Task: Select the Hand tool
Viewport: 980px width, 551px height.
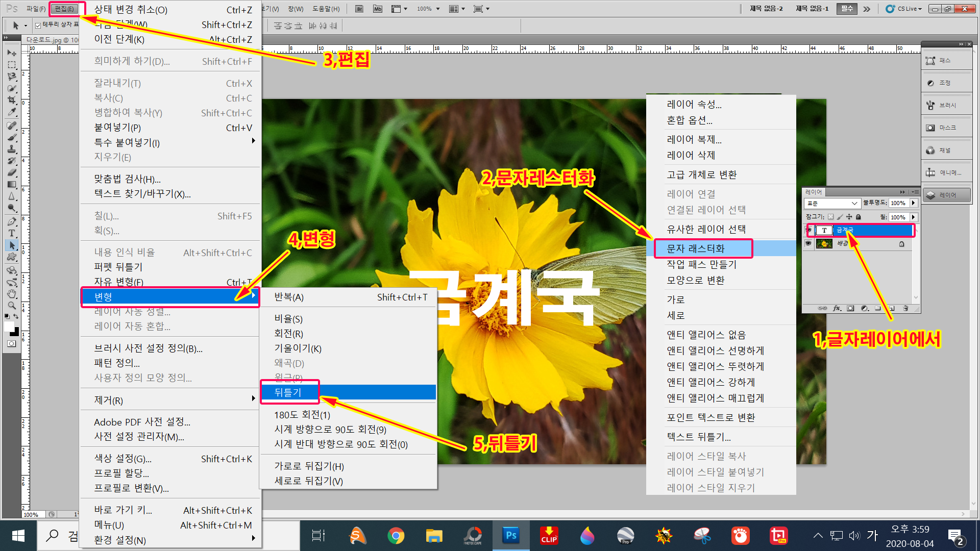Action: pos(11,294)
